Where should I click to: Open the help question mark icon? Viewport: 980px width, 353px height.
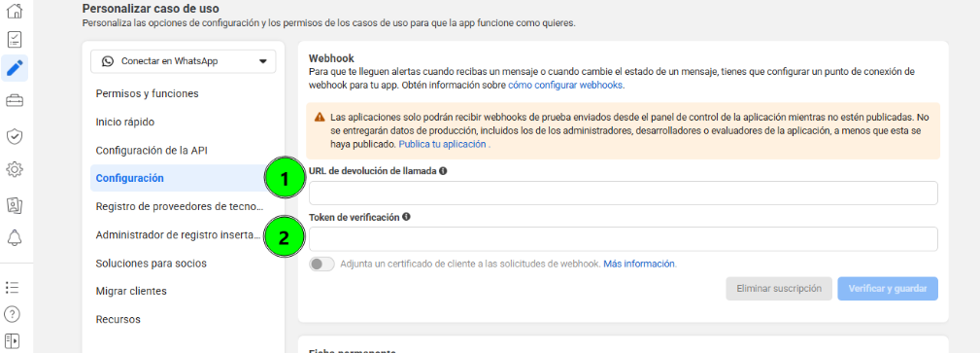tap(12, 313)
